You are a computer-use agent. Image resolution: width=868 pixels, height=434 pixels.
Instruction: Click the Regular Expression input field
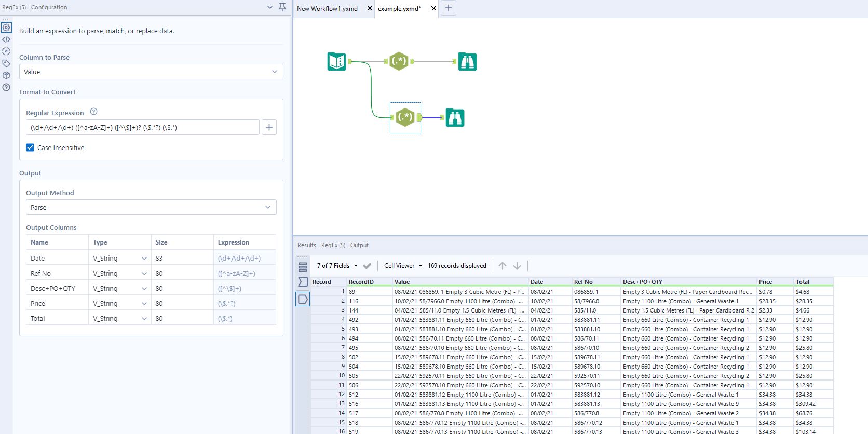[142, 127]
